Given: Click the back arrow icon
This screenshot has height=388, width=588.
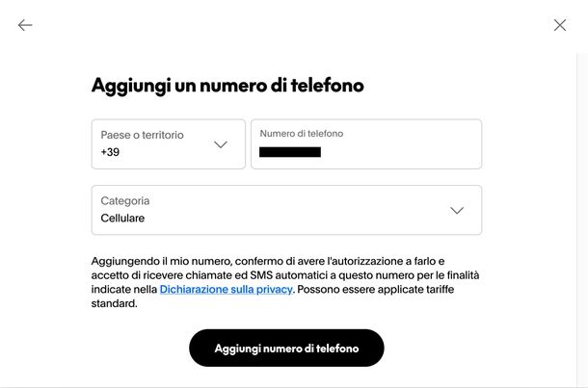Looking at the screenshot, I should coord(25,25).
